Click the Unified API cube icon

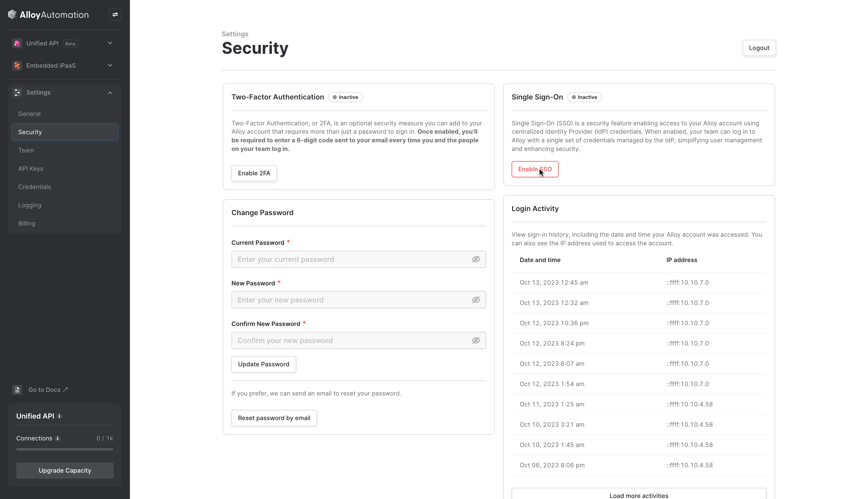[x=17, y=43]
